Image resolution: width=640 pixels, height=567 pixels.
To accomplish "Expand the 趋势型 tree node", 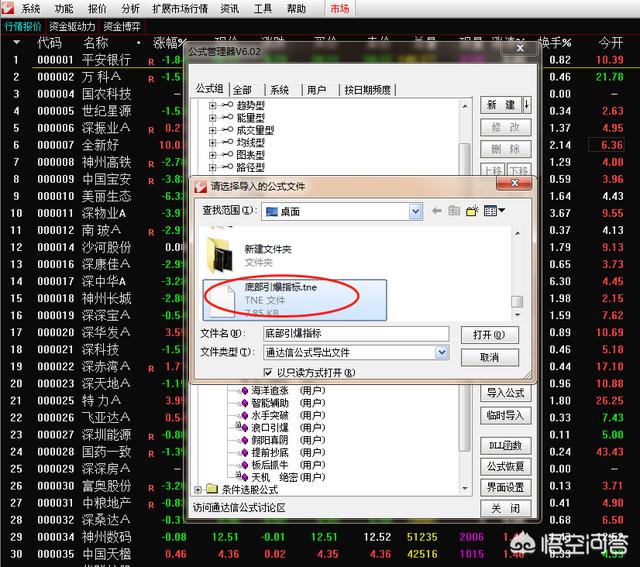I will (x=213, y=105).
